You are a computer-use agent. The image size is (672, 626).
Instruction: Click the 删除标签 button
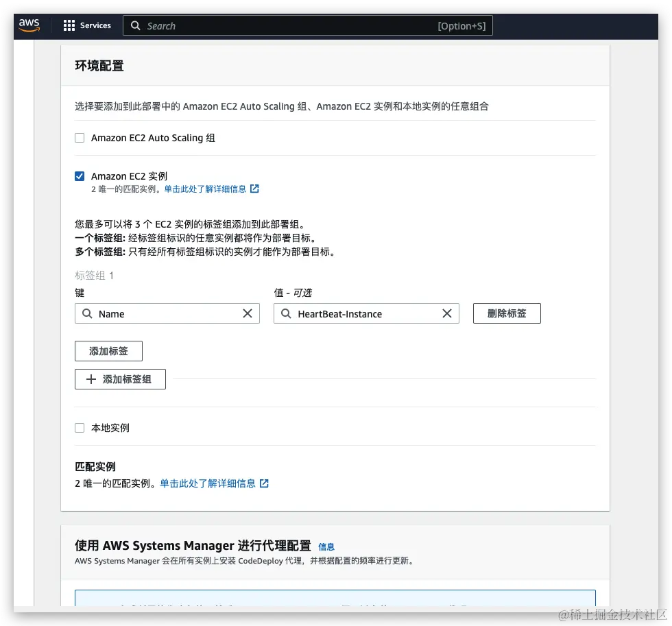507,313
